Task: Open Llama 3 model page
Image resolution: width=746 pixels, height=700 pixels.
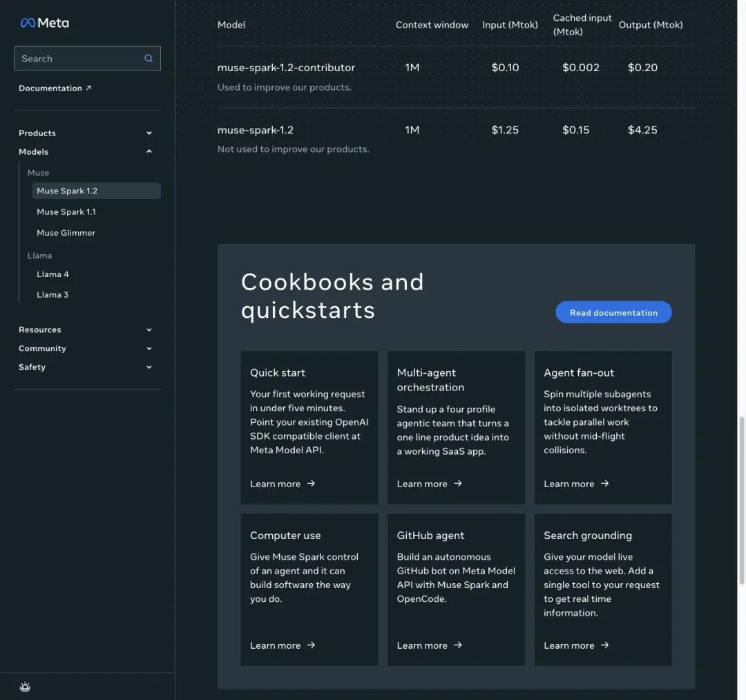Action: click(52, 294)
